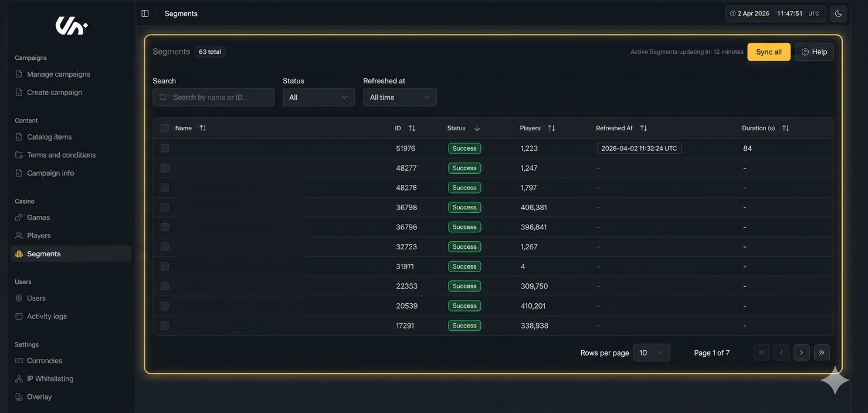
Task: Navigate to Activity logs
Action: coord(46,316)
